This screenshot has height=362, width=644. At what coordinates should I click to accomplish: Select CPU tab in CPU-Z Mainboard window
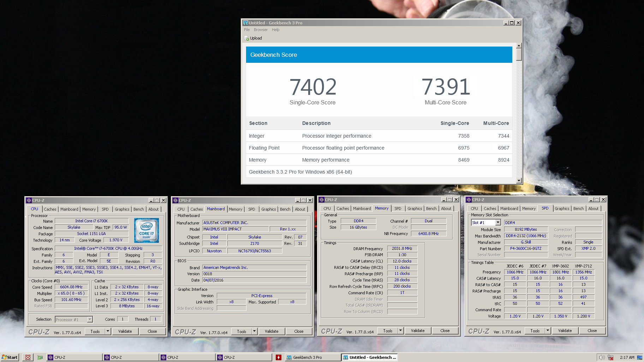tap(181, 209)
